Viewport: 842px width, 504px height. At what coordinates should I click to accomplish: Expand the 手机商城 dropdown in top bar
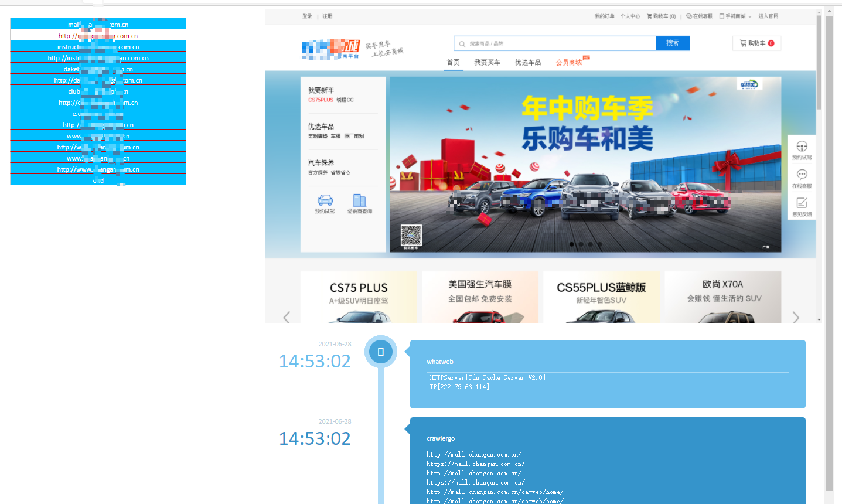pyautogui.click(x=735, y=16)
